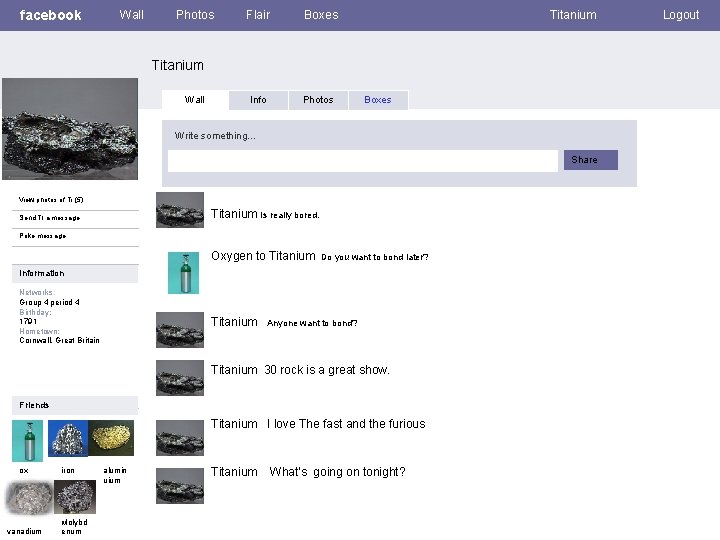Viewport: 720px width, 540px height.
Task: Click the Oxygen tank avatar on wall post
Action: click(x=183, y=273)
